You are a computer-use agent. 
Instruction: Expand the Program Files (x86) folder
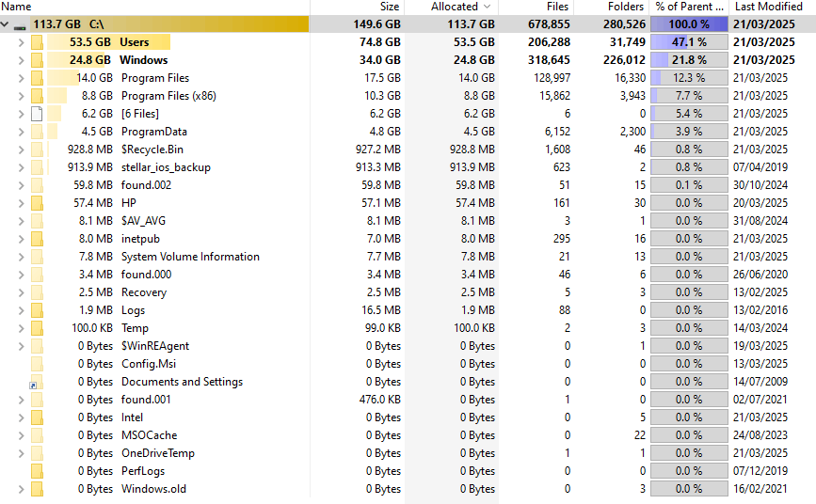[x=21, y=96]
